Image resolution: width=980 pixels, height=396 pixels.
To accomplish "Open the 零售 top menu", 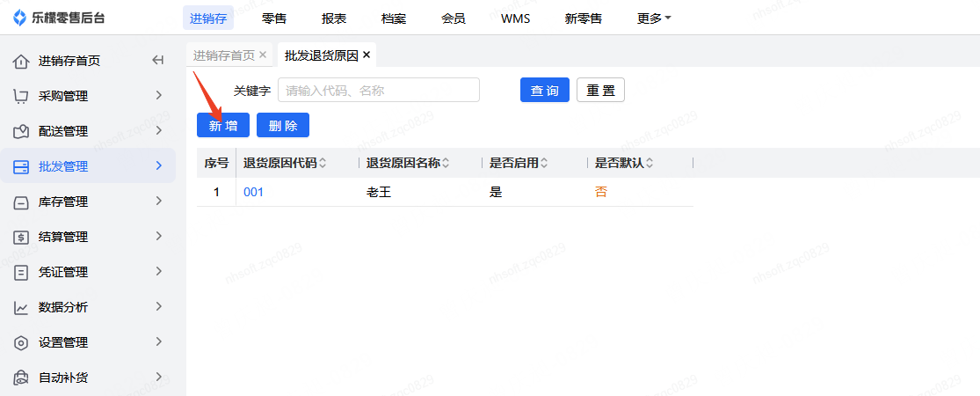I will [x=273, y=18].
